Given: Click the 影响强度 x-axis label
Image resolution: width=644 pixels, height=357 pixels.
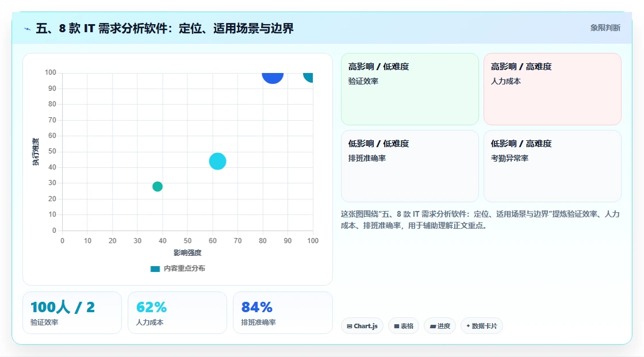Looking at the screenshot, I should point(187,252).
